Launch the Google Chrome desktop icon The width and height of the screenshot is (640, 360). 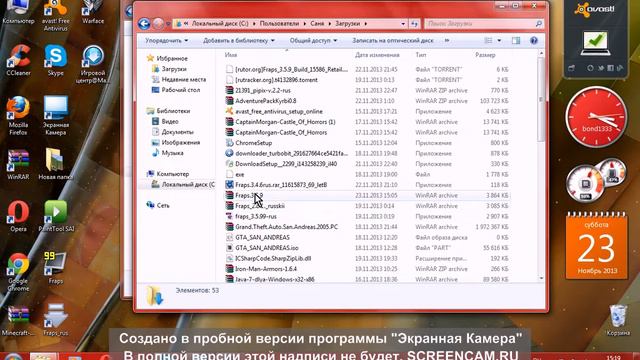[x=18, y=271]
